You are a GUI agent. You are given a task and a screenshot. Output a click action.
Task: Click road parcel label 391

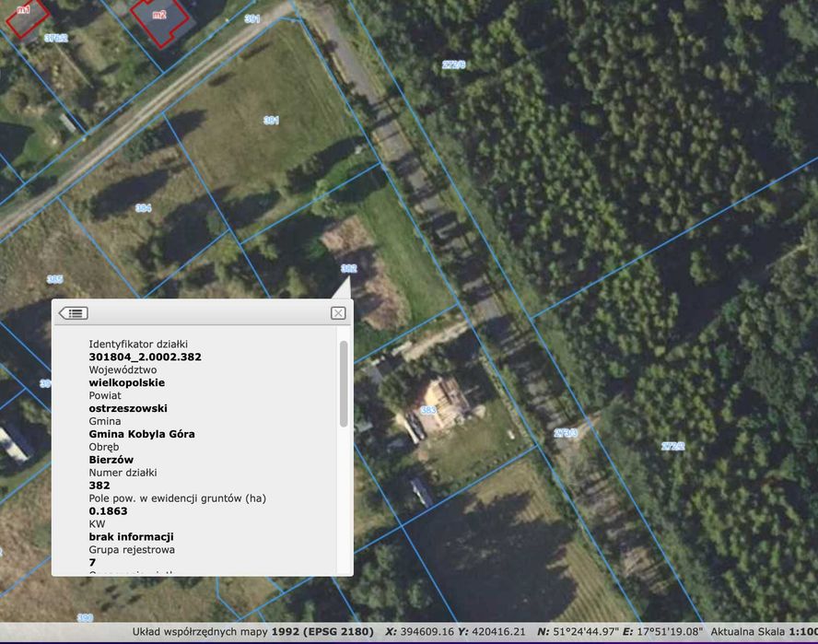pos(252,18)
